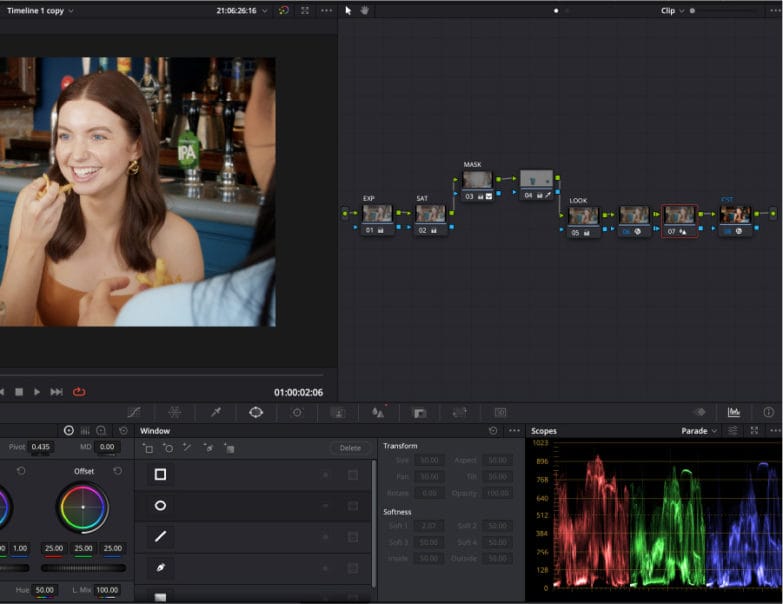783x604 pixels.
Task: Open the Curves palette
Action: point(134,412)
